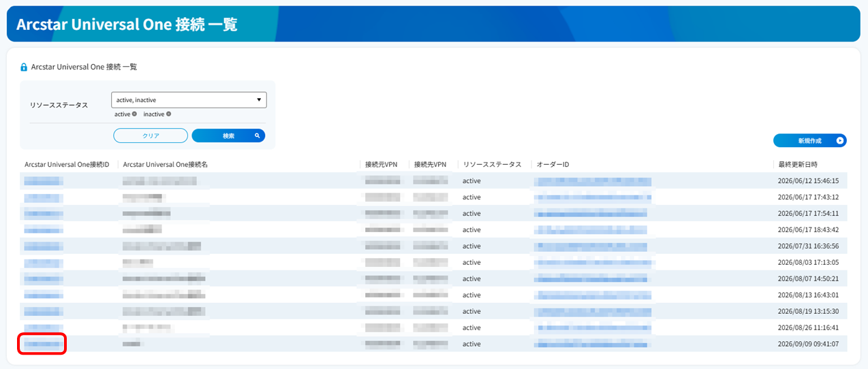868x369 pixels.
Task: Click the 最終更新日時 column header
Action: pos(798,165)
